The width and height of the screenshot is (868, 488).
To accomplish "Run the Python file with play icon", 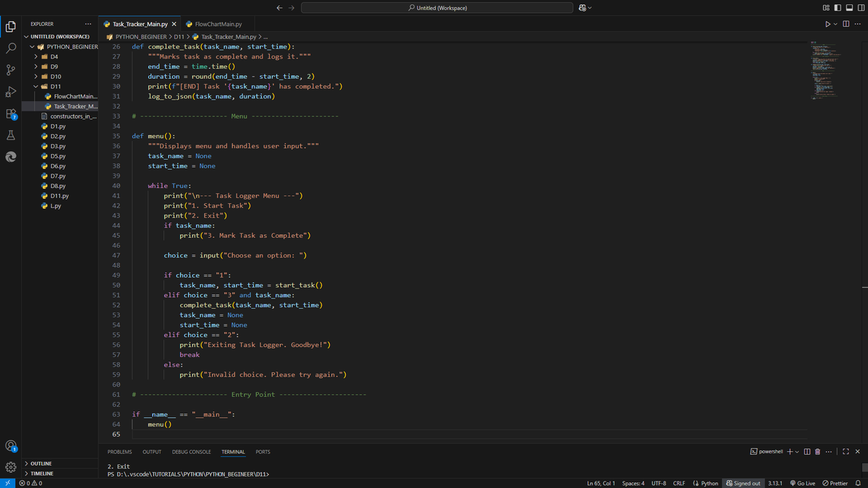I will pyautogui.click(x=827, y=25).
